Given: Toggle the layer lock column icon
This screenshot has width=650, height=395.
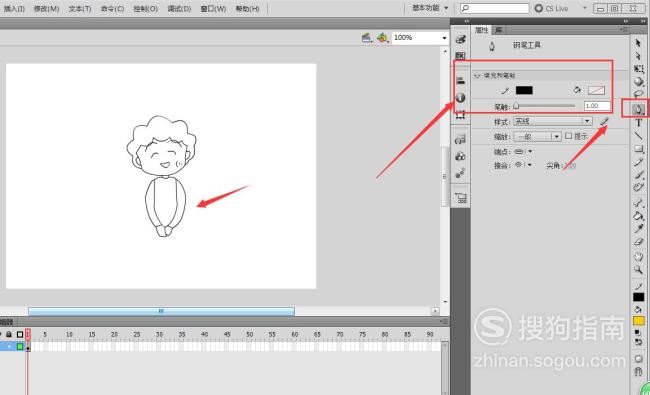Looking at the screenshot, I should point(9,334).
